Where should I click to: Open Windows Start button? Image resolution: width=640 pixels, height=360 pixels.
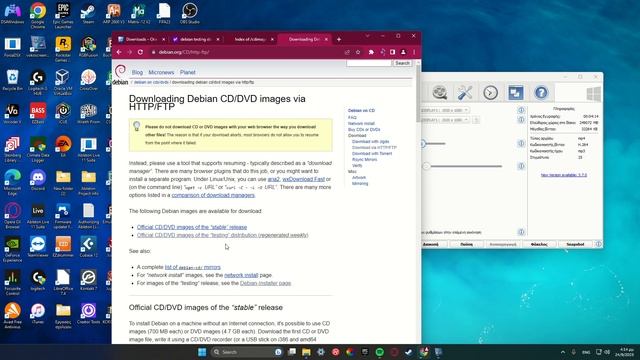coord(202,352)
